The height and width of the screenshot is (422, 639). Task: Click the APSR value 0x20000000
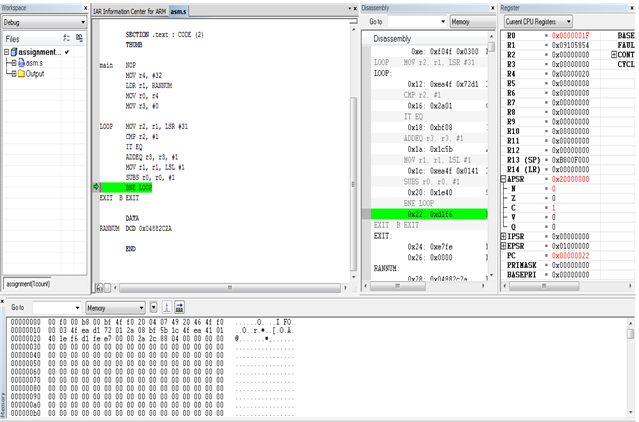pos(570,179)
